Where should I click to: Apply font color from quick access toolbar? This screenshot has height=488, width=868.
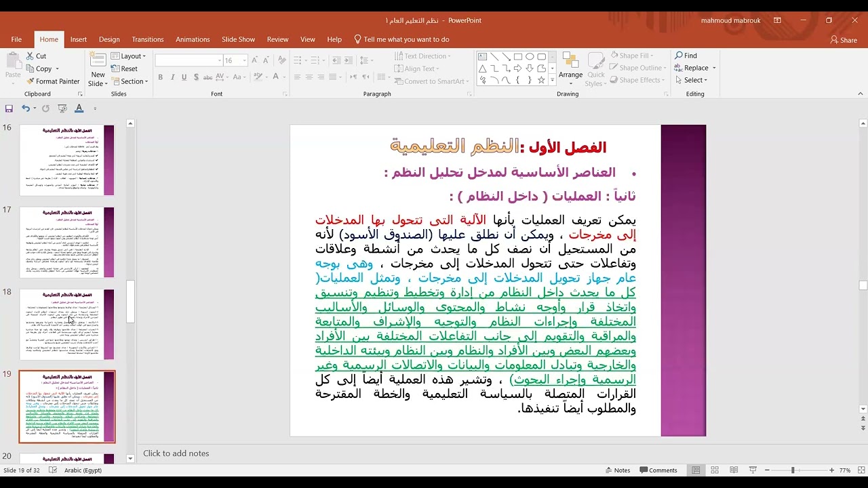(x=79, y=108)
